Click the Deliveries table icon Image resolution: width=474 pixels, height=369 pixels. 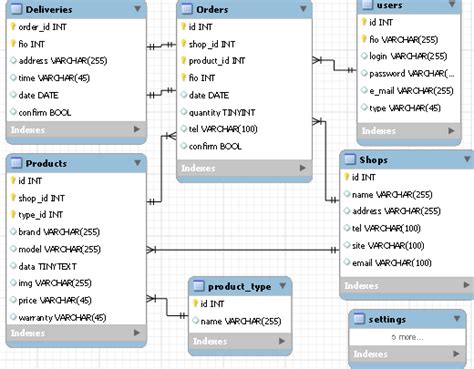click(x=16, y=9)
